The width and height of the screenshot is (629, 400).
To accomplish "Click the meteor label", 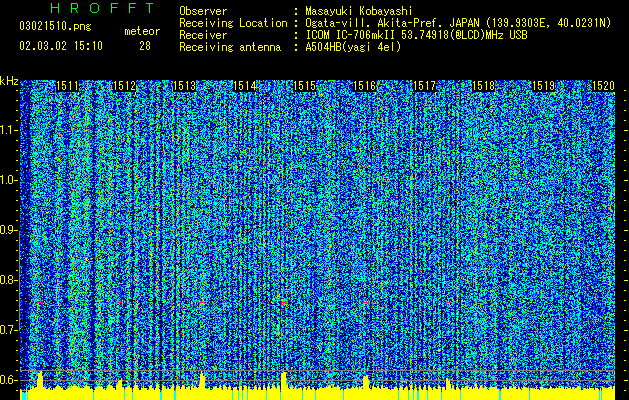I will coord(142,31).
